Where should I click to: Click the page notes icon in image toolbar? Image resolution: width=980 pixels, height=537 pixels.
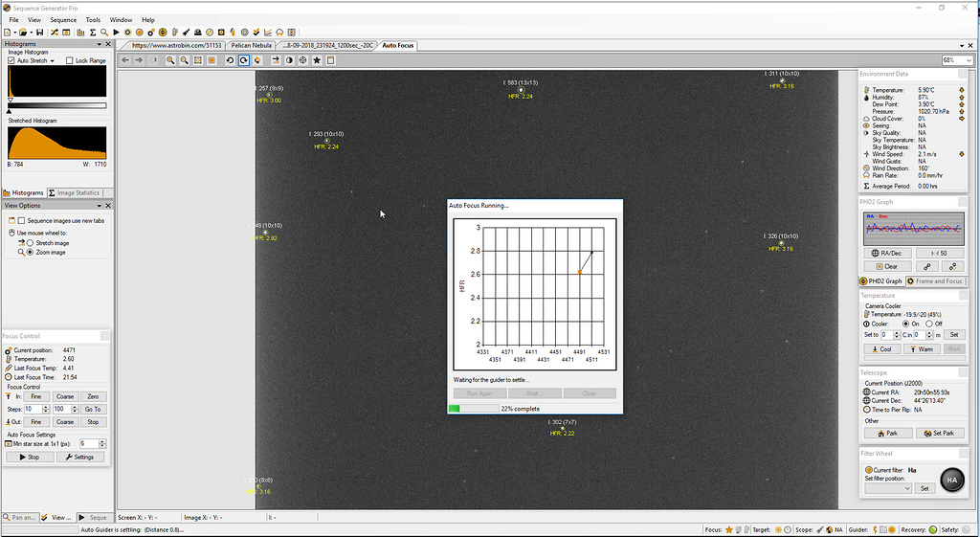click(330, 60)
